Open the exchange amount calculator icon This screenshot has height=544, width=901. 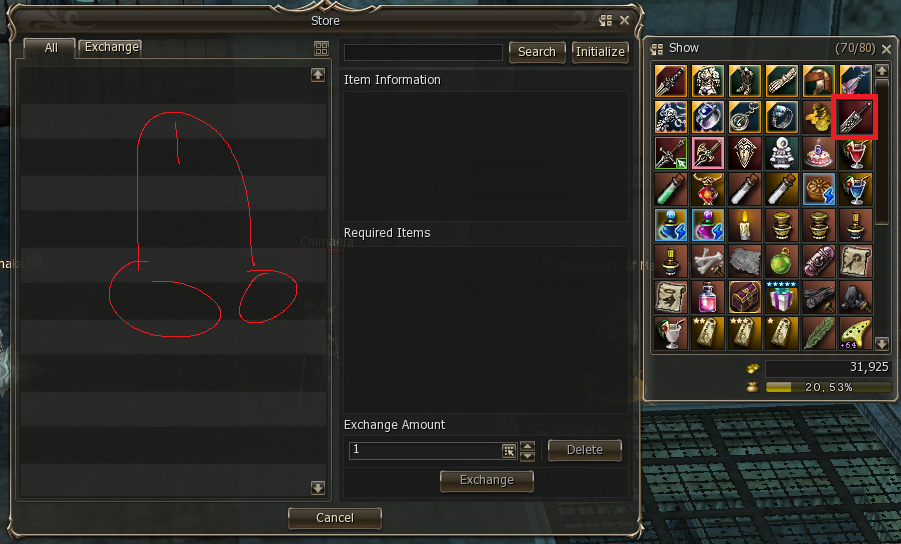click(x=509, y=451)
